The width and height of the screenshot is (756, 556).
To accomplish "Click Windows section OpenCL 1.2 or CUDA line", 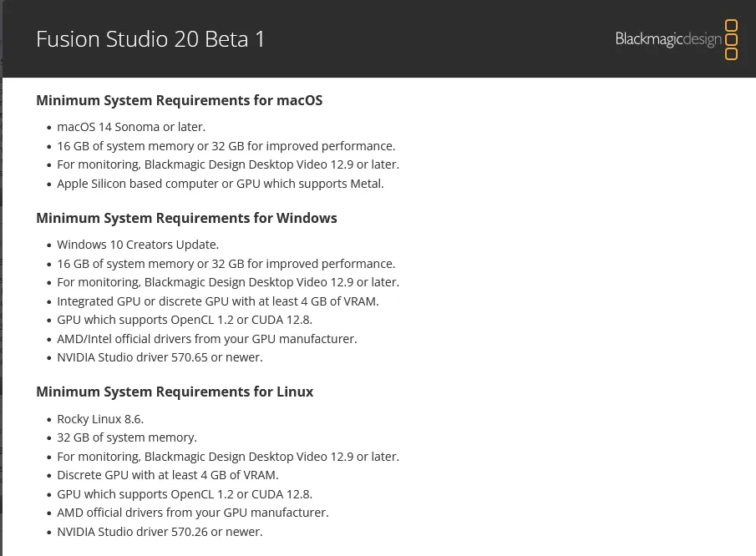I will pyautogui.click(x=185, y=320).
